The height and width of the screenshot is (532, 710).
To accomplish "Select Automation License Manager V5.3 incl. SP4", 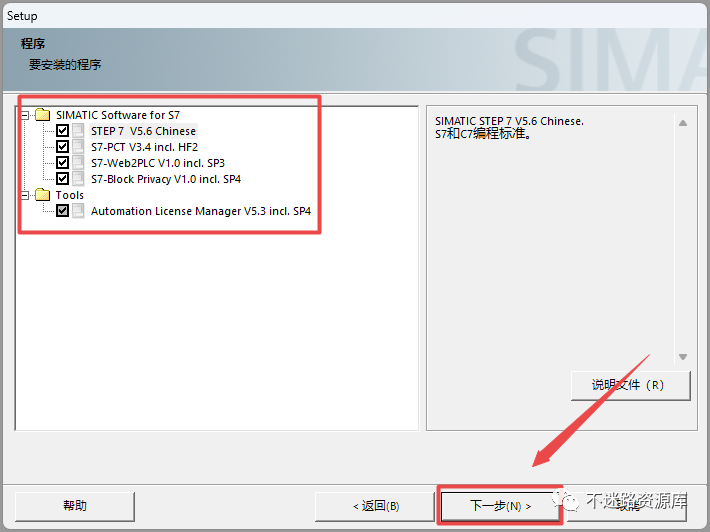I will click(201, 211).
